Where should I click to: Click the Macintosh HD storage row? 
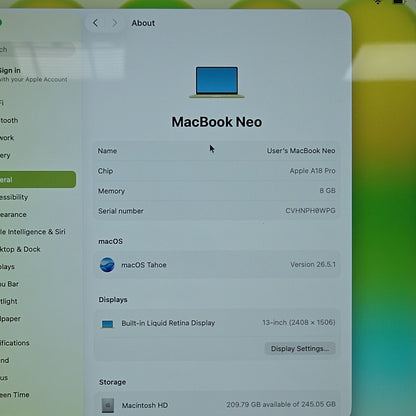[x=217, y=405]
